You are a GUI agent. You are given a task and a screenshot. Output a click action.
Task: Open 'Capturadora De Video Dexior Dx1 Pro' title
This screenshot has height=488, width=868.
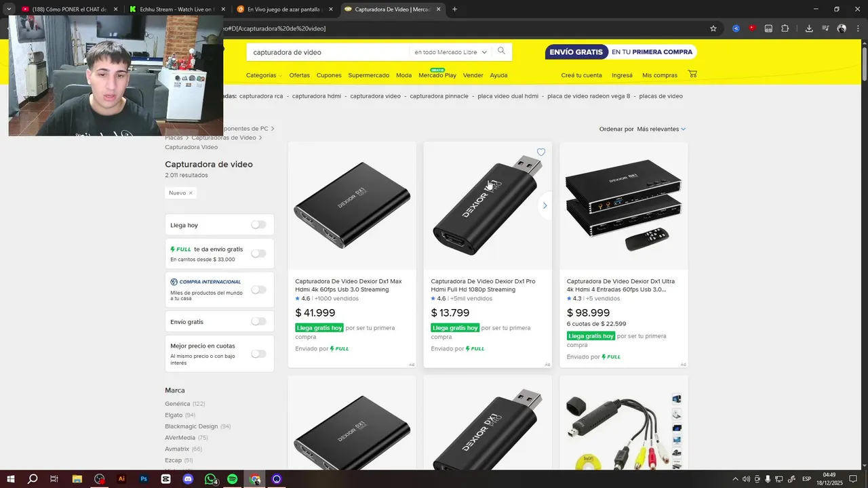click(x=483, y=285)
